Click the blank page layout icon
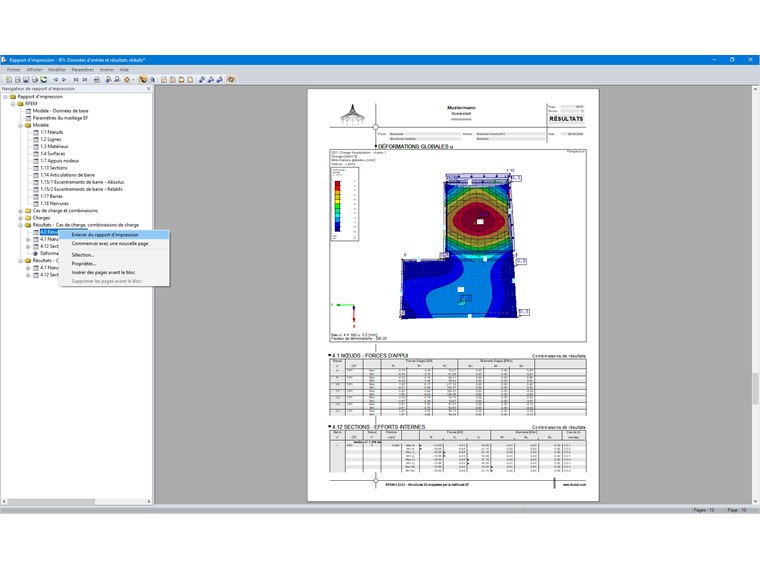The width and height of the screenshot is (760, 570). [190, 79]
